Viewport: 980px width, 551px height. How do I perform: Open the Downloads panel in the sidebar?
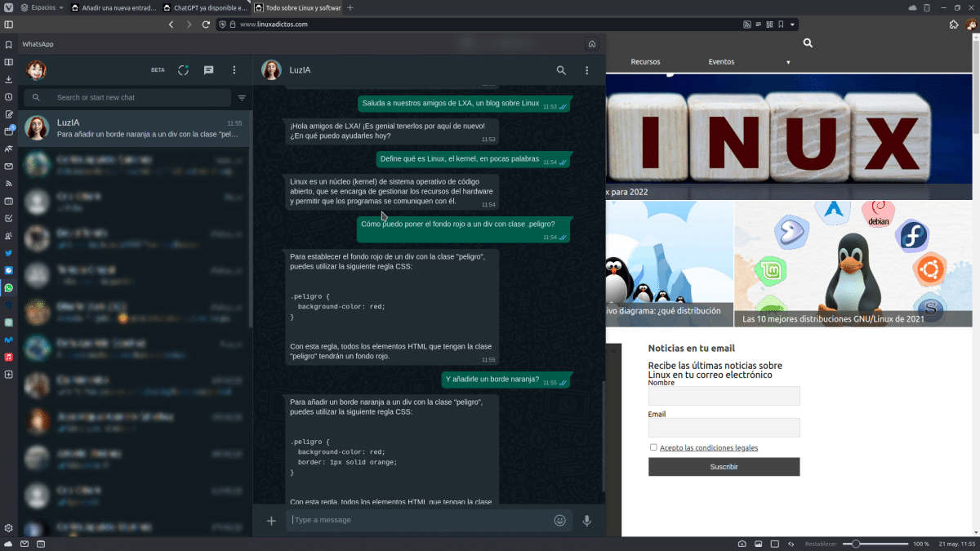click(x=8, y=80)
